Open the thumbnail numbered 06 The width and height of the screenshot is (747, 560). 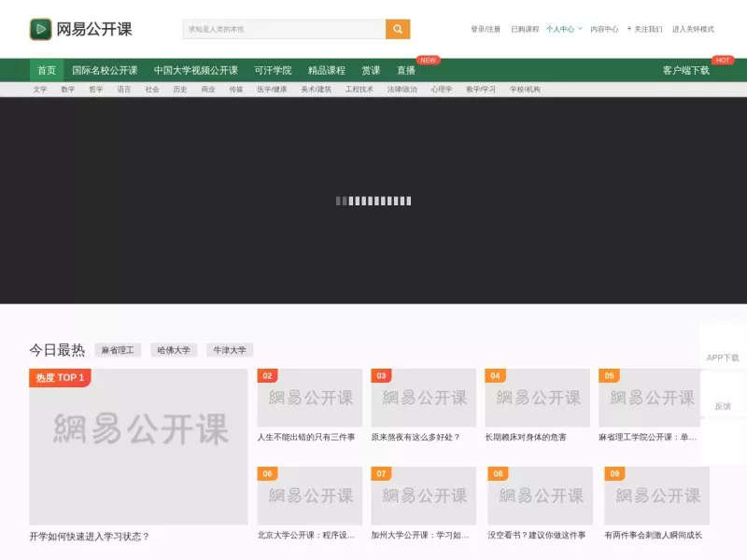[x=310, y=496]
